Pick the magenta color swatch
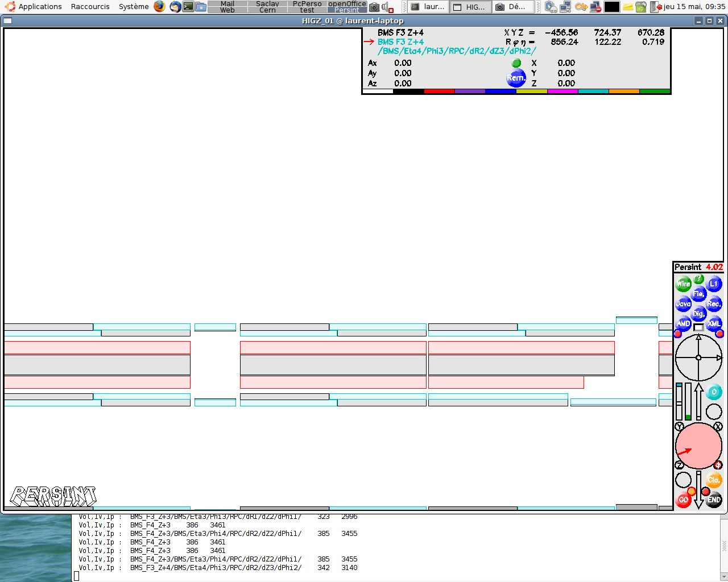728x582 pixels. tap(562, 91)
